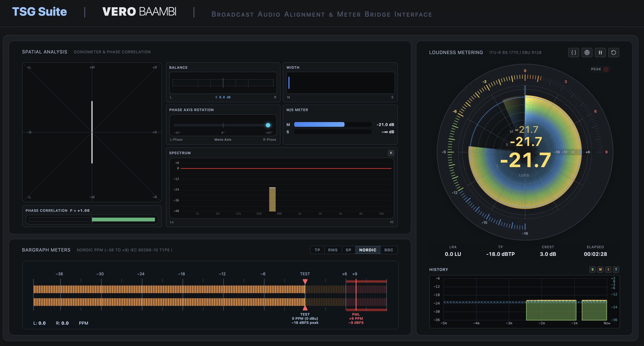Toggle the S history trace button
The height and width of the screenshot is (346, 644).
tap(592, 269)
